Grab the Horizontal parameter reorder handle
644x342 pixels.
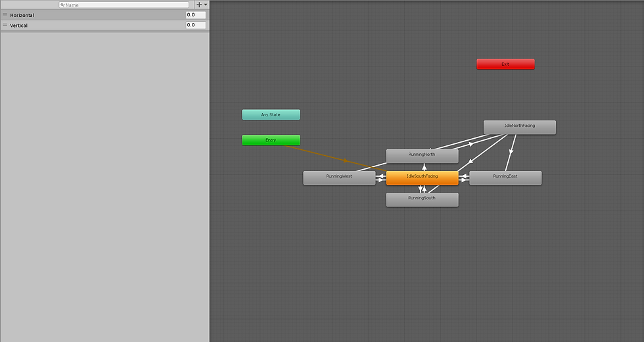pyautogui.click(x=5, y=14)
